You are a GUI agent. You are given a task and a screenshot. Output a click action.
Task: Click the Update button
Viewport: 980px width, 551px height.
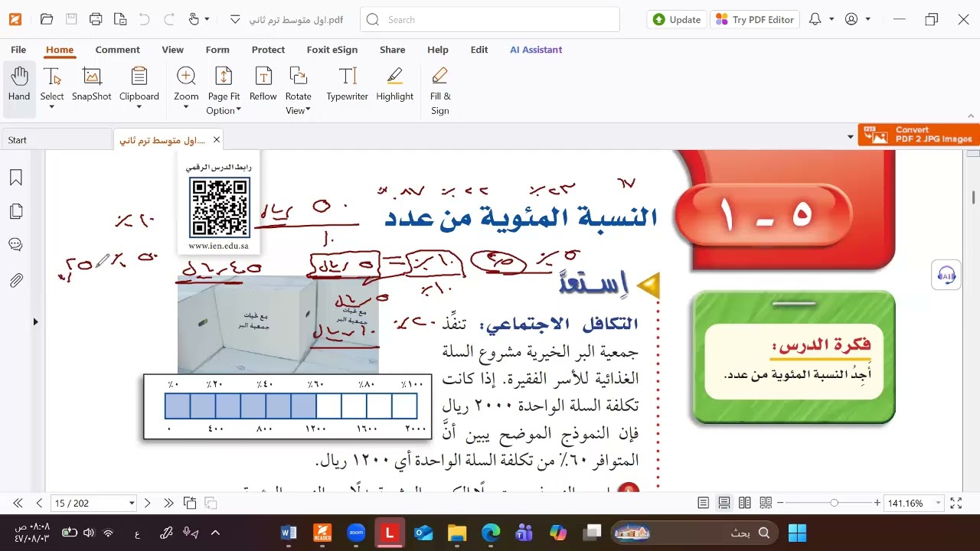(x=677, y=20)
